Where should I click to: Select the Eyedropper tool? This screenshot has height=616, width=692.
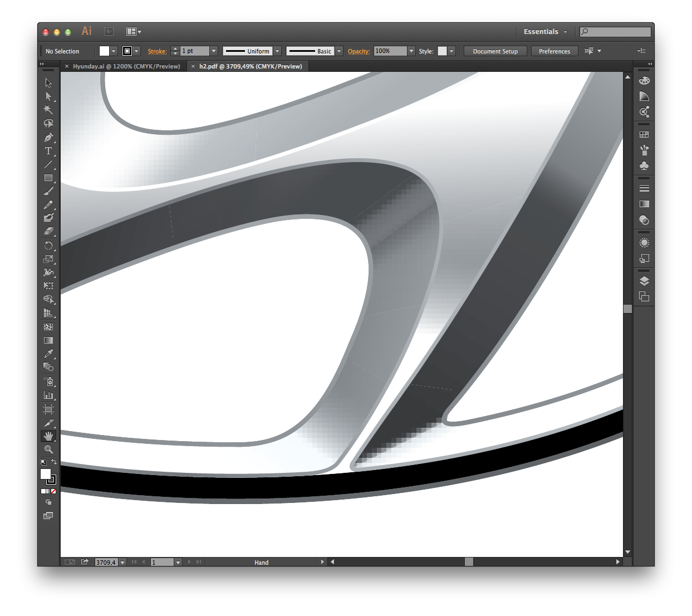coord(48,354)
